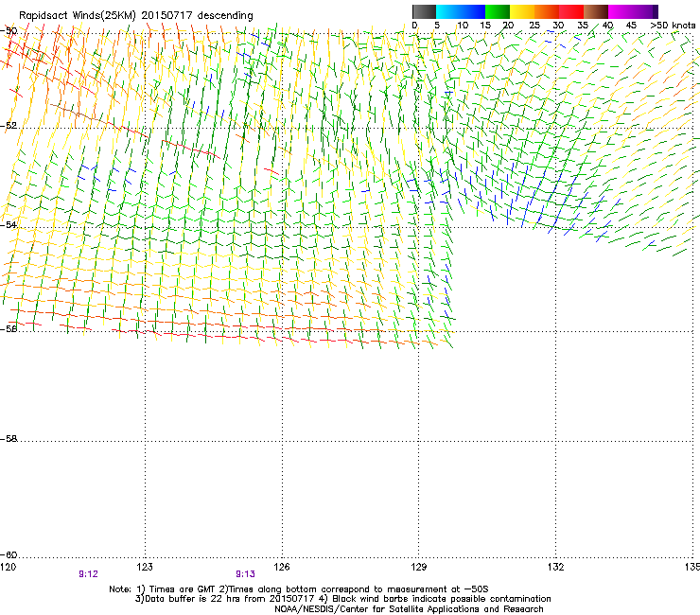Click the 'NOAA/NESDIS/Center for Satellite Applications and Research' credit

pyautogui.click(x=409, y=609)
